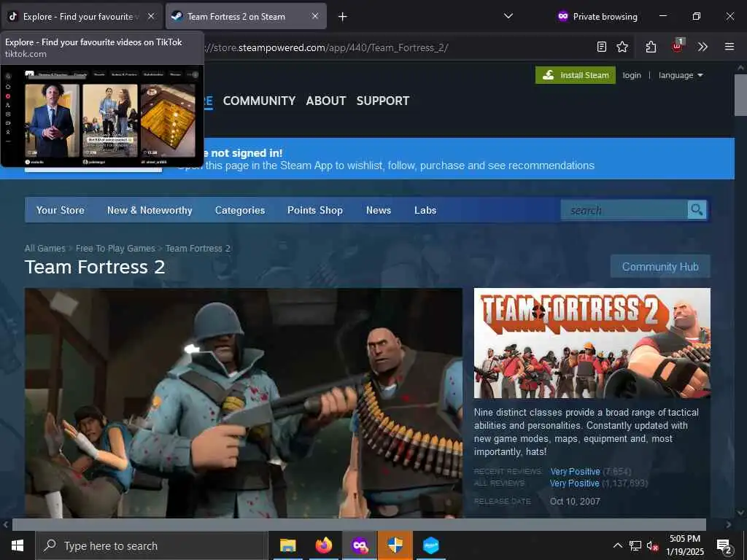The height and width of the screenshot is (560, 747).
Task: Open the Categories menu
Action: click(x=239, y=210)
